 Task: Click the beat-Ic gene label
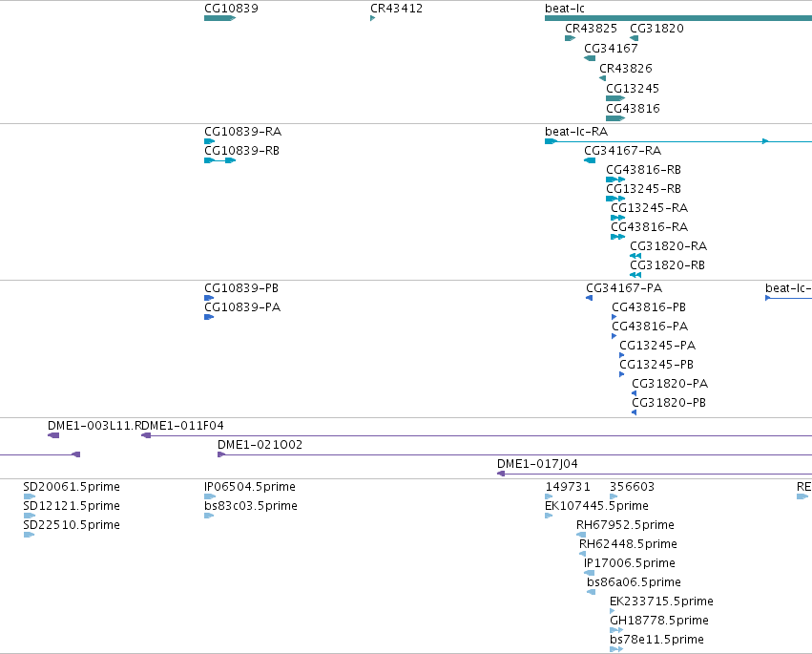point(565,9)
